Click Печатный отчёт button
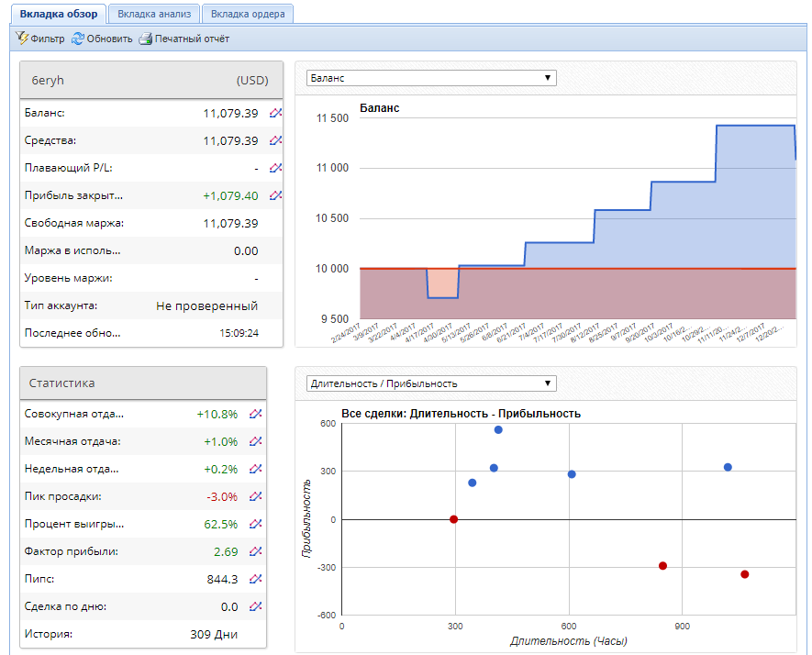Viewport: 812px width, 655px height. tap(184, 39)
